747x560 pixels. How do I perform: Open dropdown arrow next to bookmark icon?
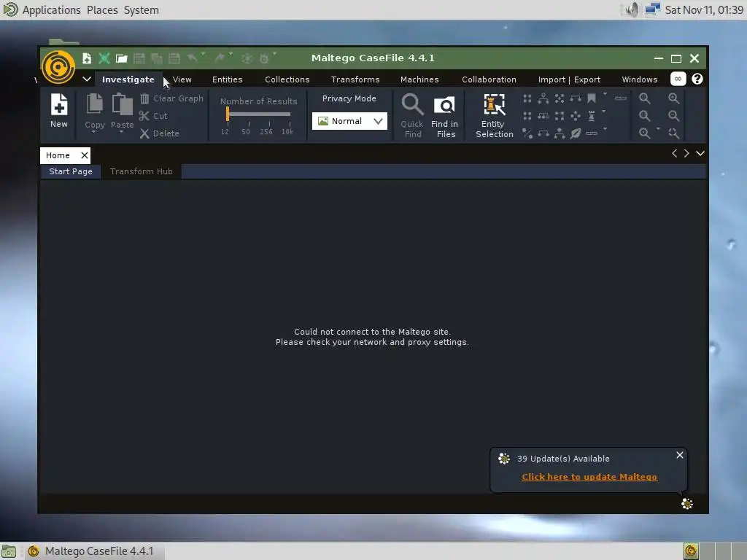(605, 94)
